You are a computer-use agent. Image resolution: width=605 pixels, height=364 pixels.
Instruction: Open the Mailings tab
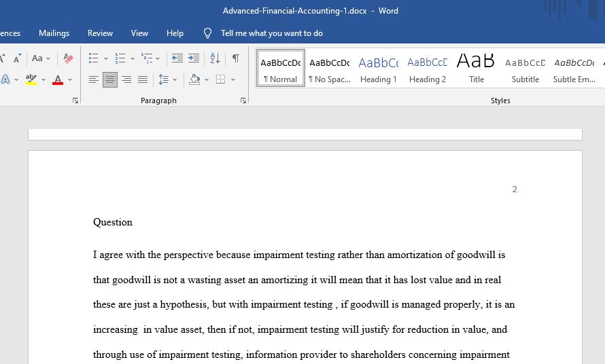54,33
